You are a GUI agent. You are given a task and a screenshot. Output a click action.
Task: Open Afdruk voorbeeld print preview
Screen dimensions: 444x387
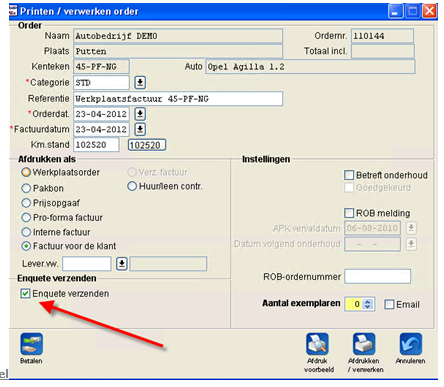coord(317,344)
